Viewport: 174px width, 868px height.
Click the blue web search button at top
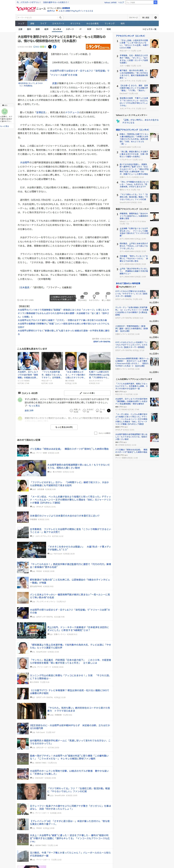[155, 2]
